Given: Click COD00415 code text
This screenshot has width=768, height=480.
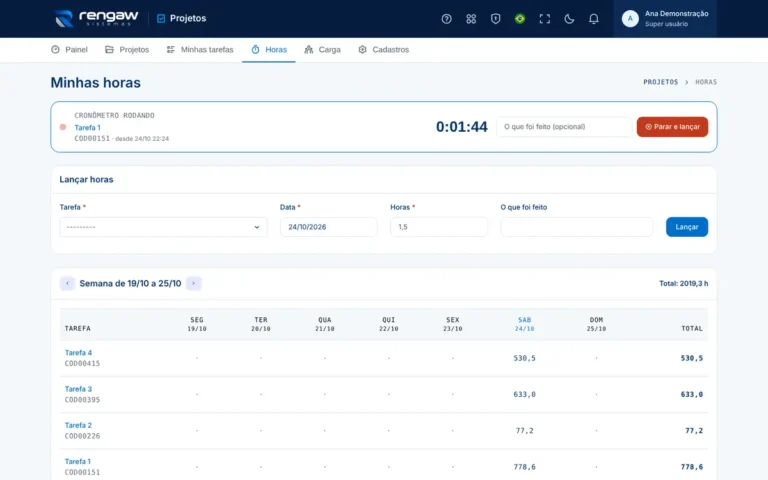Looking at the screenshot, I should (x=82, y=363).
